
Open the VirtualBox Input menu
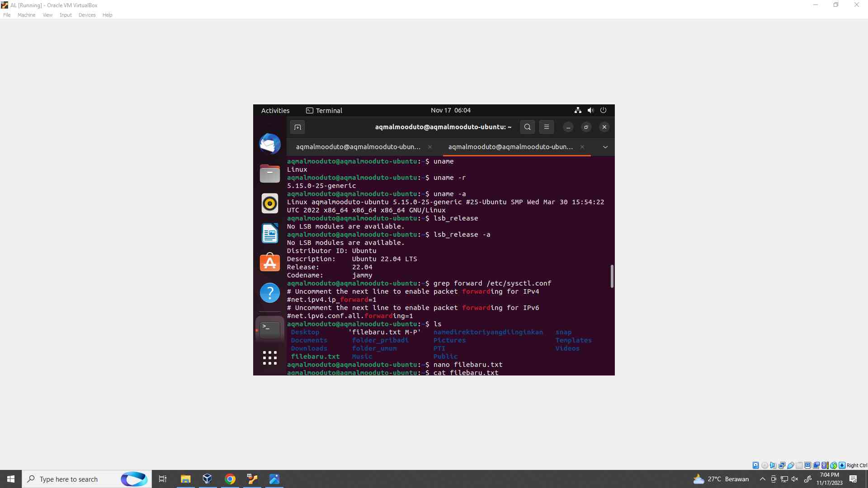(66, 15)
